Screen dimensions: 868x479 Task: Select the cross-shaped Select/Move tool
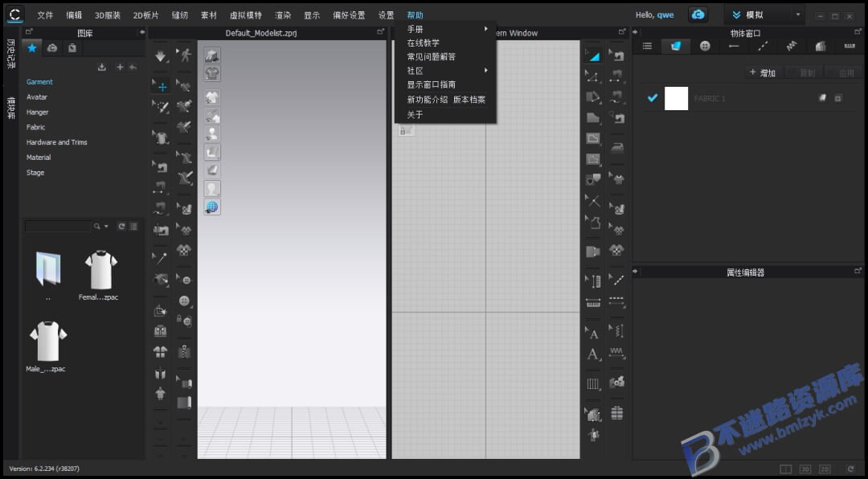[162, 86]
